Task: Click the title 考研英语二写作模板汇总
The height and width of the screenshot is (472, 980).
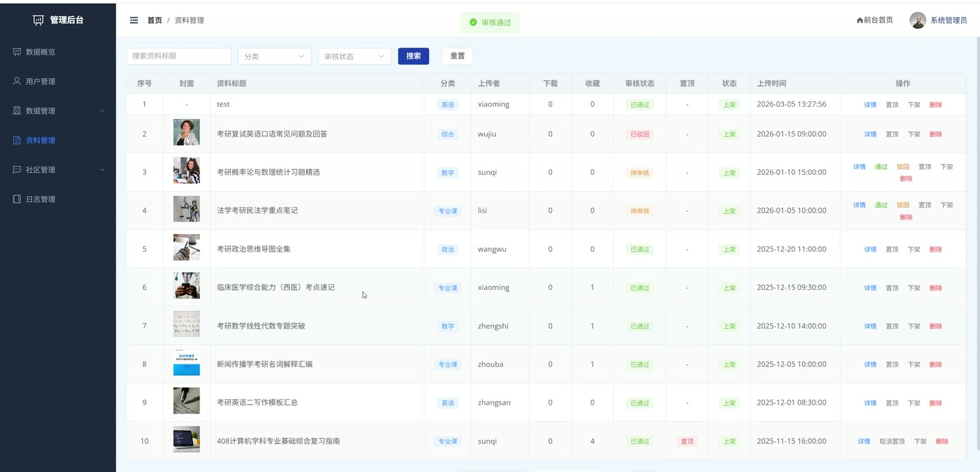Action: coord(257,403)
